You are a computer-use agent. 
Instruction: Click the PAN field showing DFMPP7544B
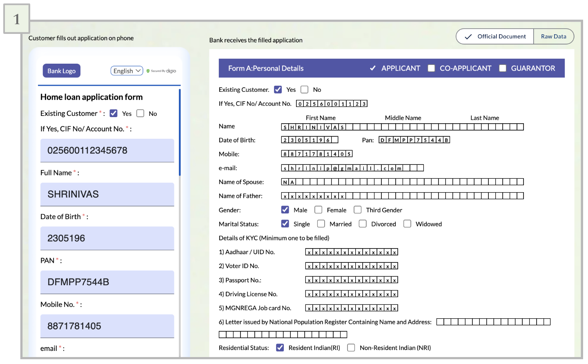coord(107,282)
